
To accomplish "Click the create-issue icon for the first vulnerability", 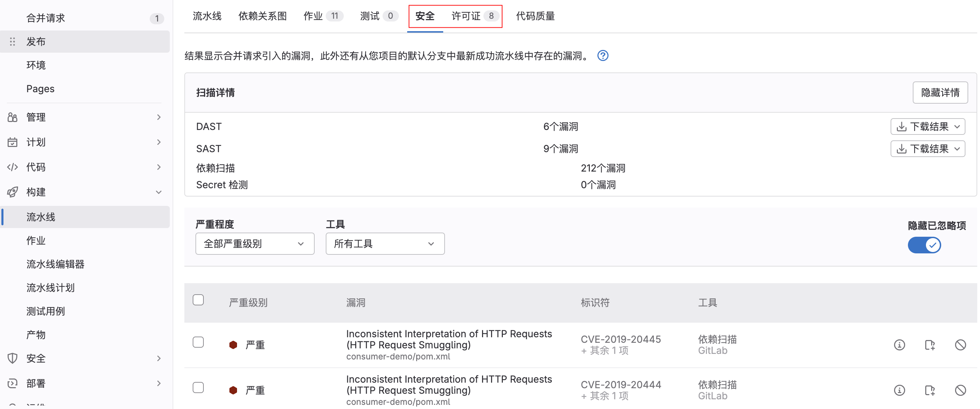I will point(930,345).
